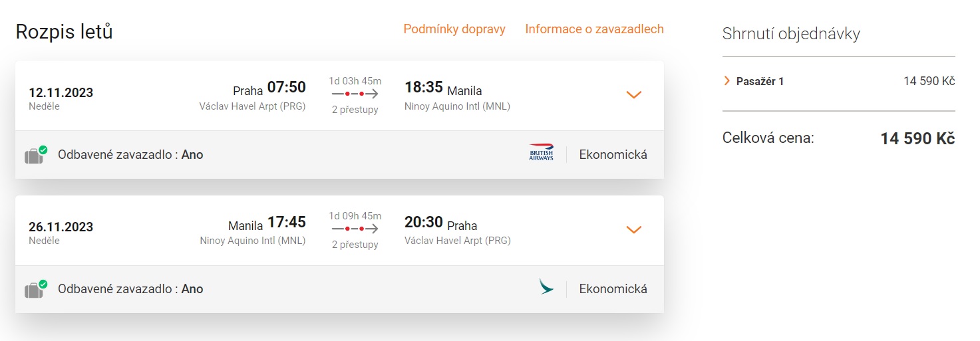Click the Ekonomická class label for outbound flight
Screen dimensions: 980x341
point(613,155)
